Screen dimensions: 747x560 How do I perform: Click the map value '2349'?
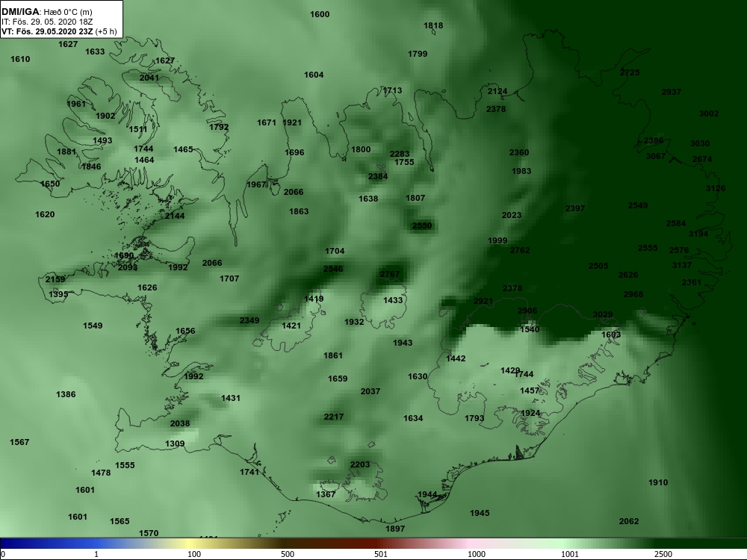coord(249,320)
